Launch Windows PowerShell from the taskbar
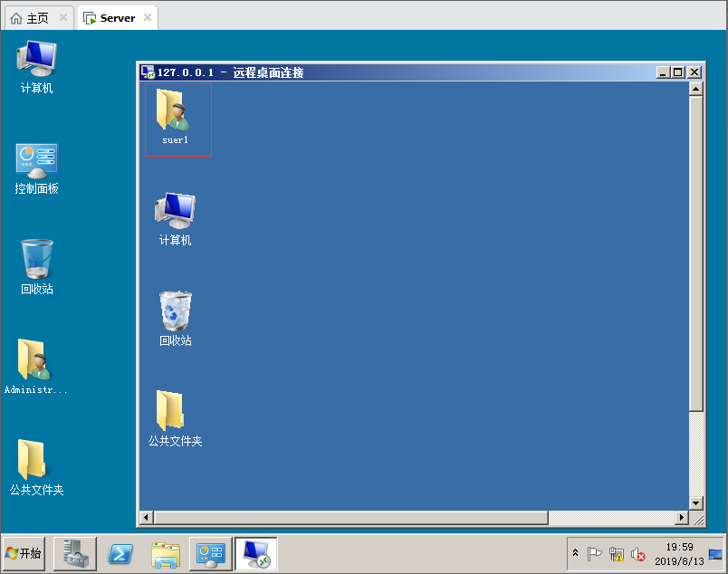728x574 pixels. pos(120,553)
